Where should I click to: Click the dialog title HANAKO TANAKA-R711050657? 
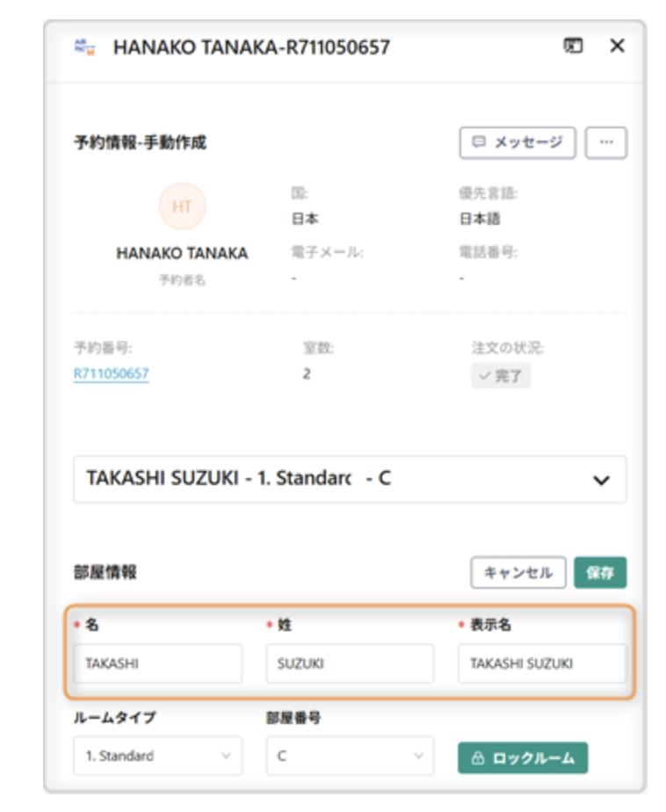click(251, 47)
